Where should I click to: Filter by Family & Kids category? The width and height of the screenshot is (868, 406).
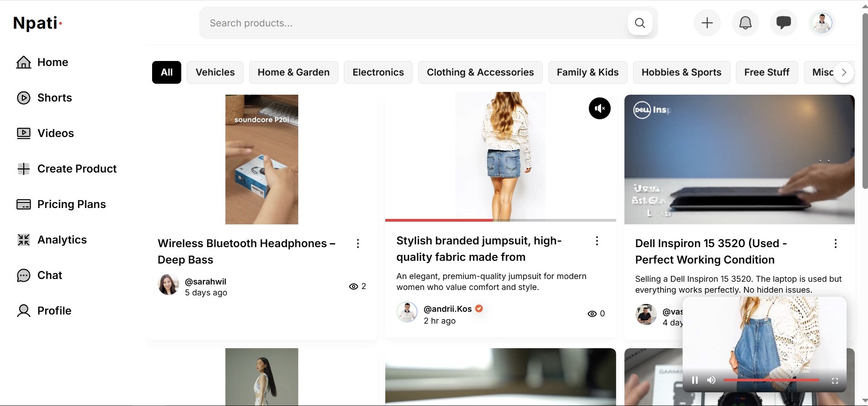[587, 72]
